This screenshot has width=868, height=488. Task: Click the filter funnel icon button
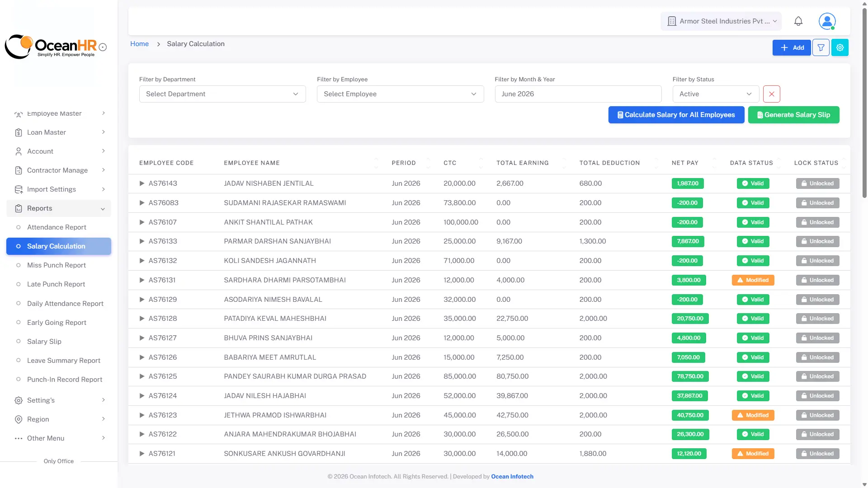821,47
